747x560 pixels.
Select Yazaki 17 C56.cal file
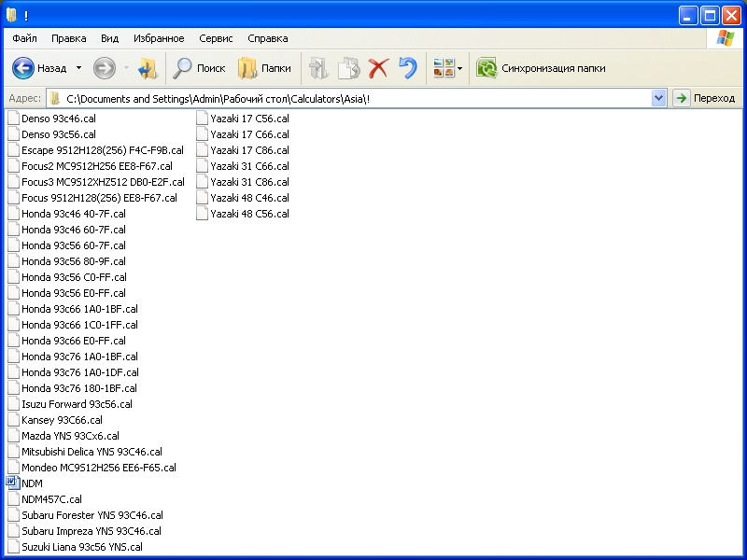(x=243, y=119)
